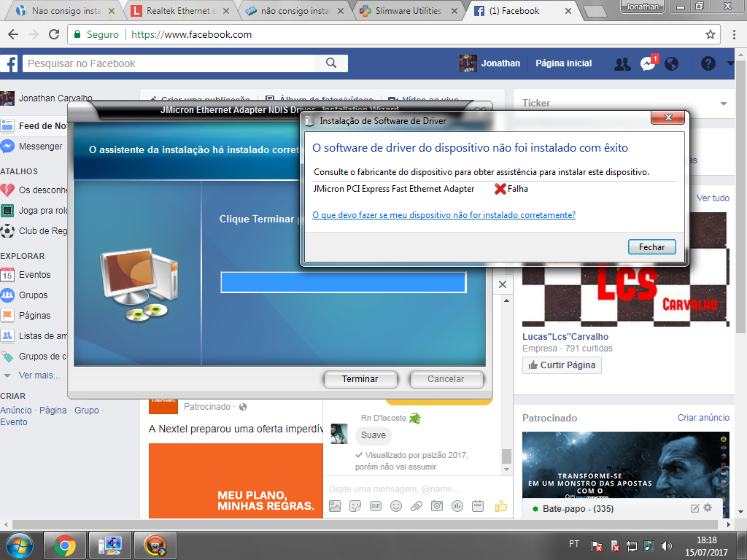The image size is (747, 560).
Task: Click the search magnifier button
Action: click(331, 63)
